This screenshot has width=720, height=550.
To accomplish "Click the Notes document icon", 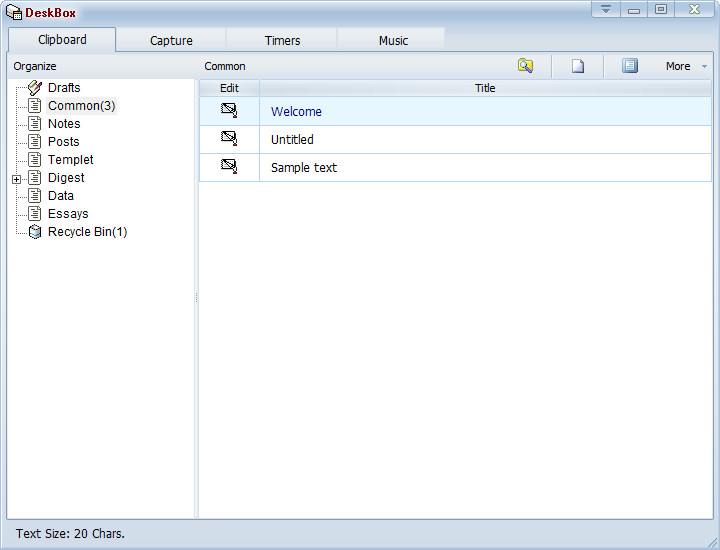I will 35,123.
